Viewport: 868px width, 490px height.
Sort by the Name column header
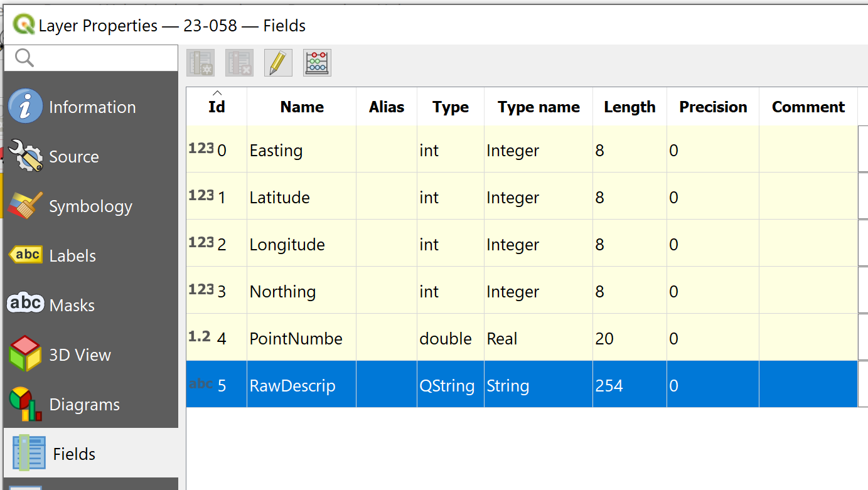(302, 107)
